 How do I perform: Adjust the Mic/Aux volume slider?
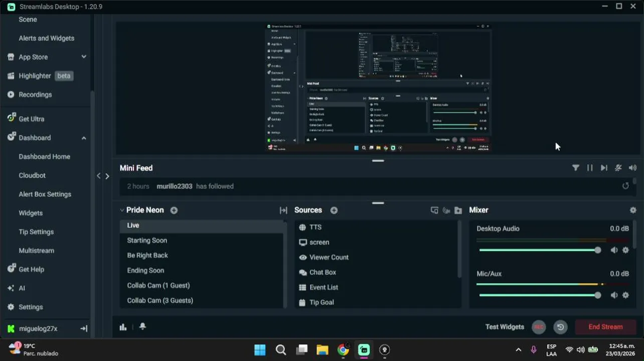click(x=540, y=295)
